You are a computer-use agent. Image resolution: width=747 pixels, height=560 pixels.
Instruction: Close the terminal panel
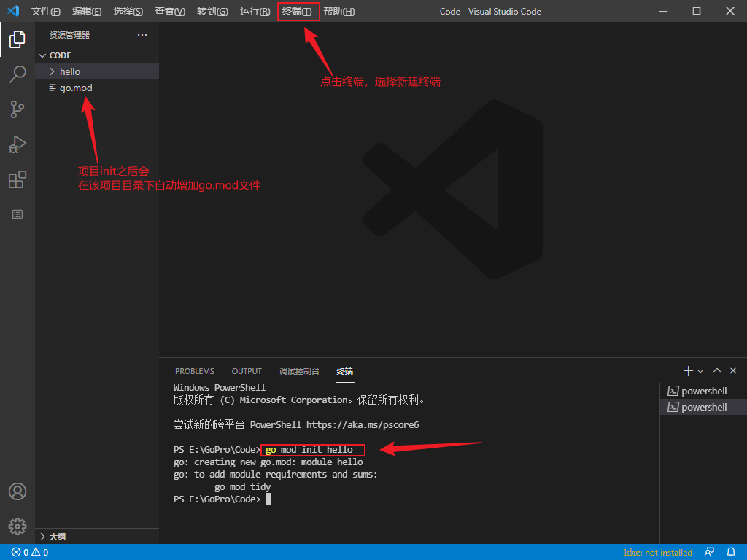[733, 371]
